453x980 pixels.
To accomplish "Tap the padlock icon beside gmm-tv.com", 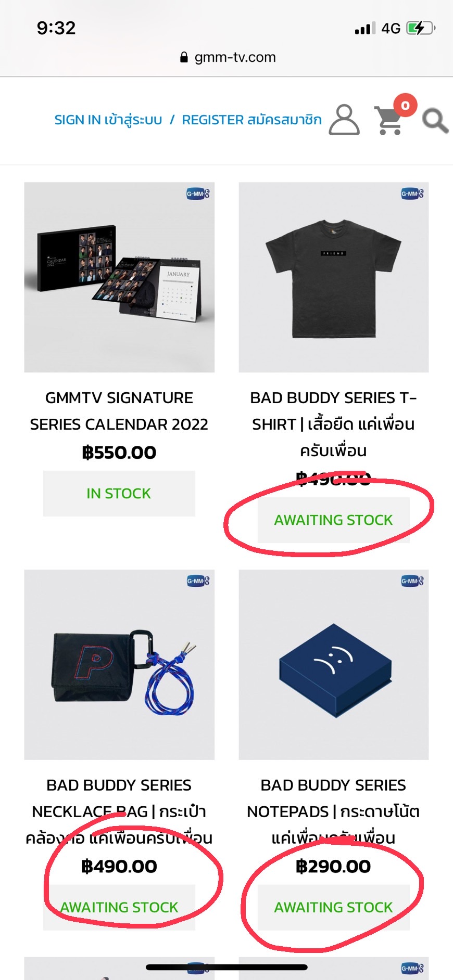I will tap(184, 57).
